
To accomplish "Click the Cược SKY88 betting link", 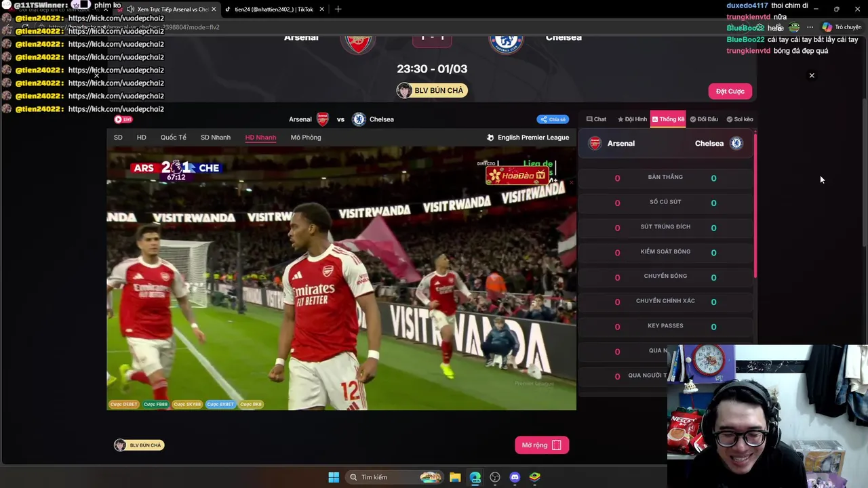I will tap(187, 404).
